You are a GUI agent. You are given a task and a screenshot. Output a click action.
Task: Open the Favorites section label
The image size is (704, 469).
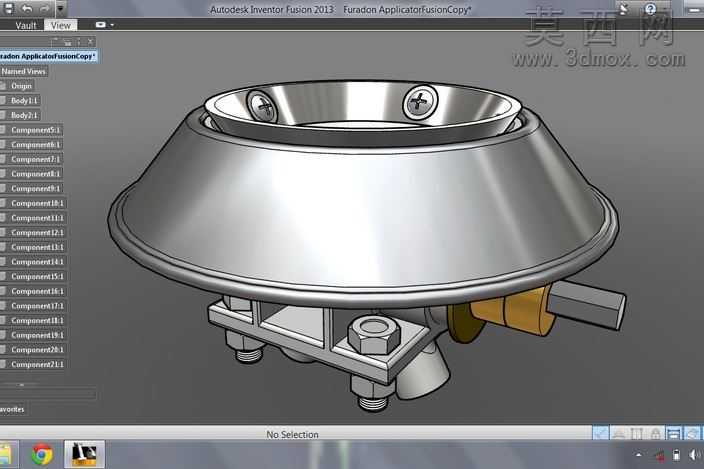[13, 409]
